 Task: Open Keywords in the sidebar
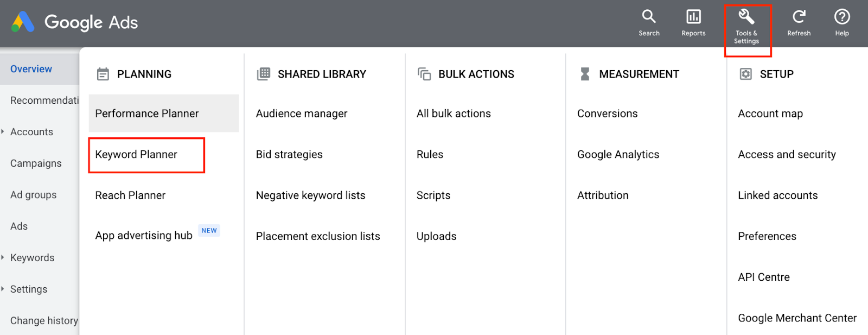(x=32, y=258)
